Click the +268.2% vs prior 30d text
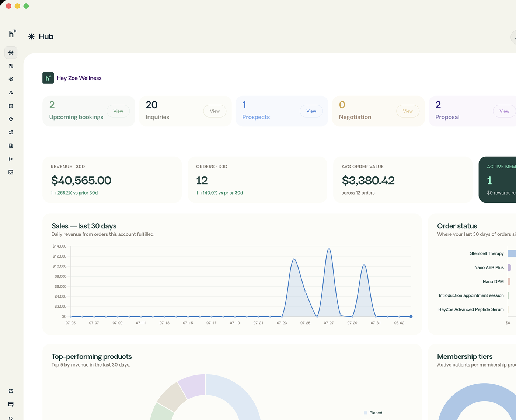 74,193
